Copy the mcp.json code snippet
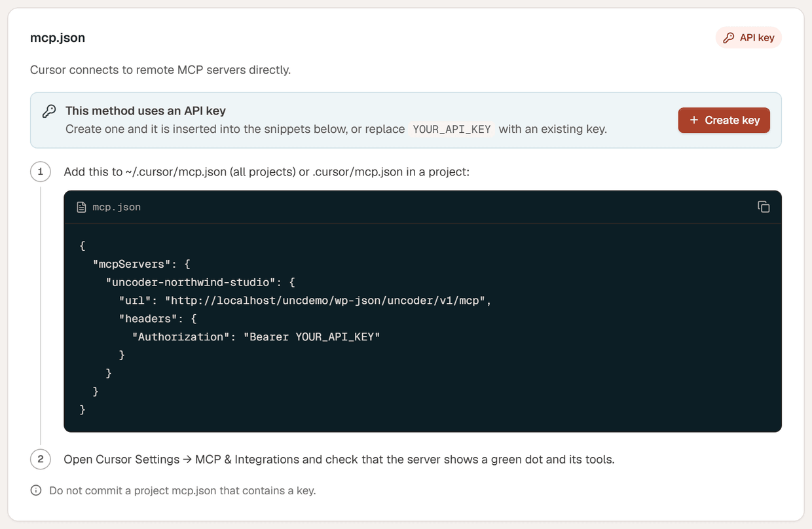 (764, 207)
